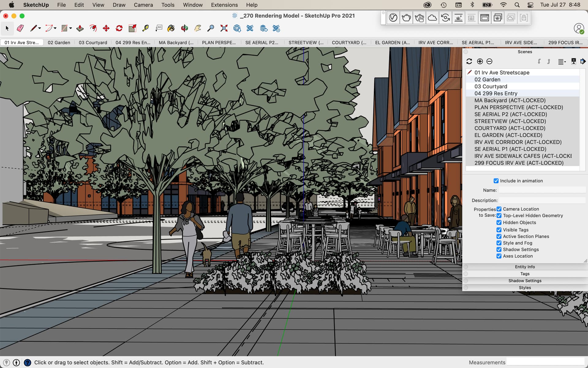Add a new scene with the plus icon
The image size is (588, 368).
coord(480,61)
